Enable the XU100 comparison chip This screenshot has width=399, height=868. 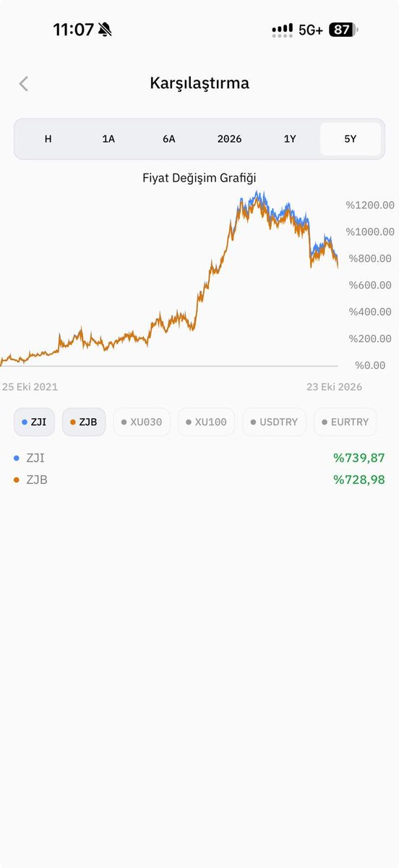pyautogui.click(x=206, y=422)
